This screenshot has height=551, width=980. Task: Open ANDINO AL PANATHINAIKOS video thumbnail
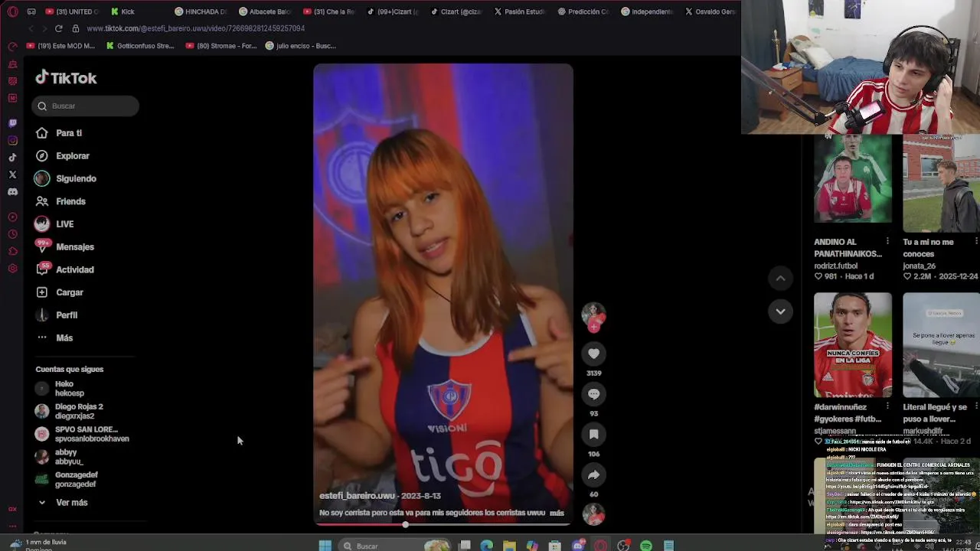coord(853,180)
